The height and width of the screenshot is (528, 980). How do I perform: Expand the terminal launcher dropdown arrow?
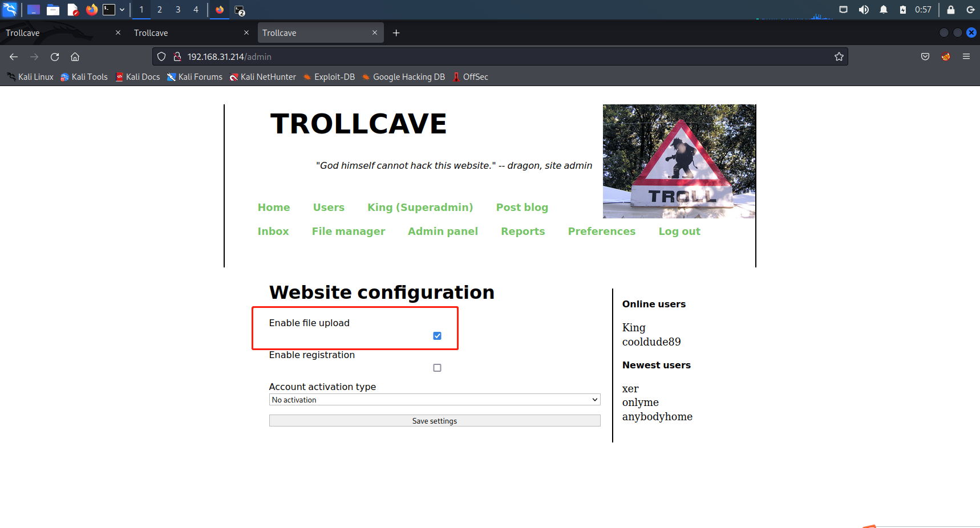pos(122,10)
